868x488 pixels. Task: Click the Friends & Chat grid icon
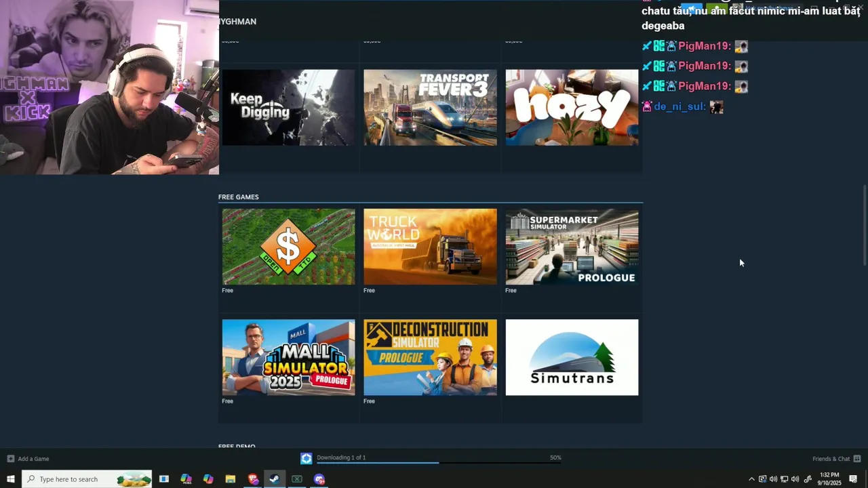click(x=857, y=459)
